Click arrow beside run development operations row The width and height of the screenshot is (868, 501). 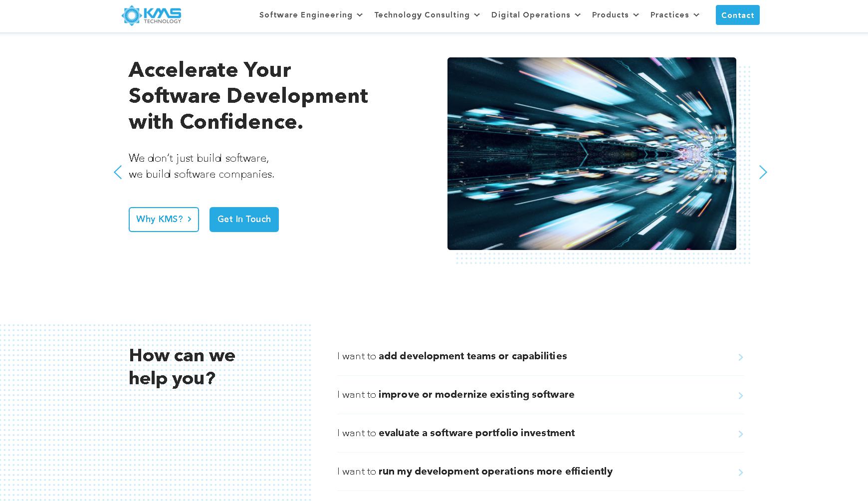click(741, 473)
